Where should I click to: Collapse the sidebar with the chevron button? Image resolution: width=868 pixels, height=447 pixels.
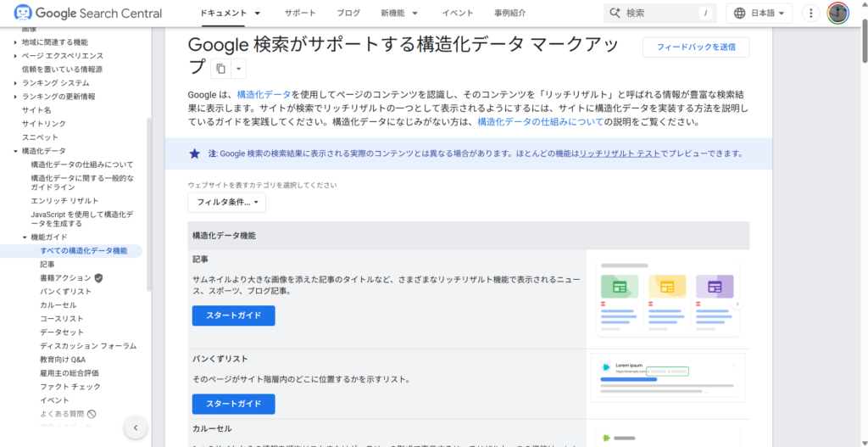[x=136, y=427]
